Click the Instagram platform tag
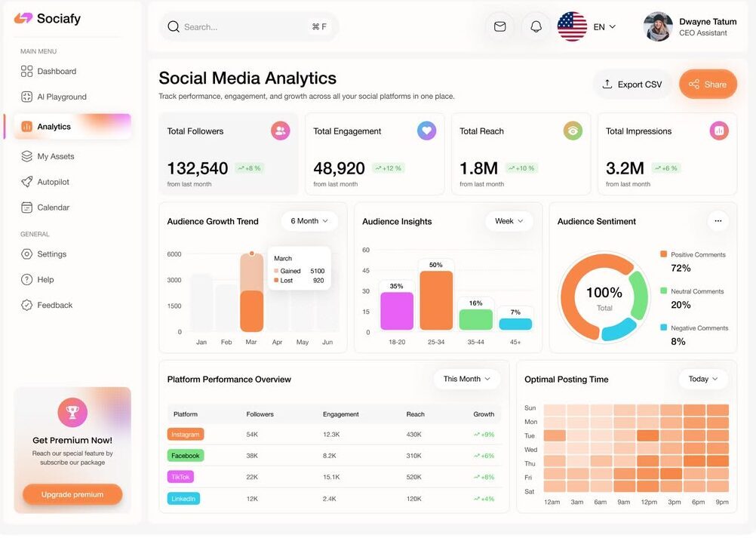This screenshot has height=538, width=756. 186,435
